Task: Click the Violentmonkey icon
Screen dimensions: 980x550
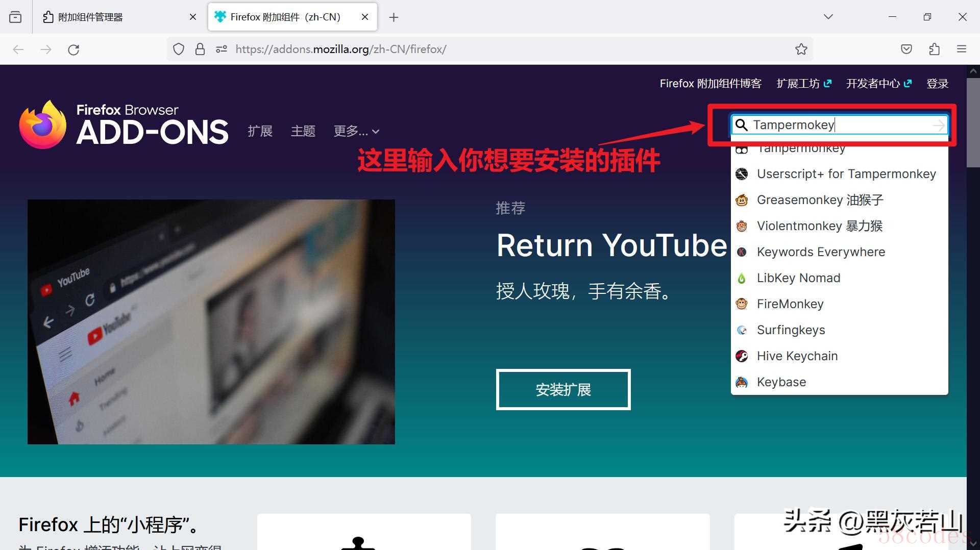Action: [x=742, y=226]
